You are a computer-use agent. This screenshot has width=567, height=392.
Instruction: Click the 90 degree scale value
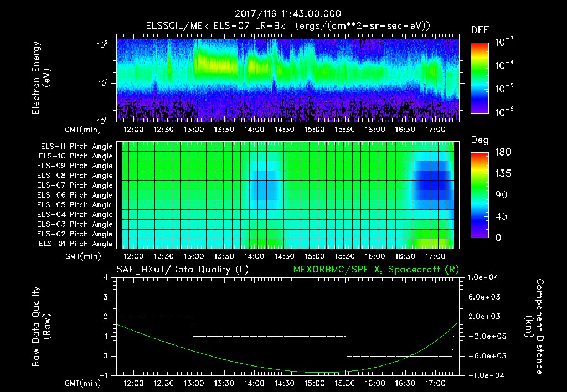coord(502,195)
